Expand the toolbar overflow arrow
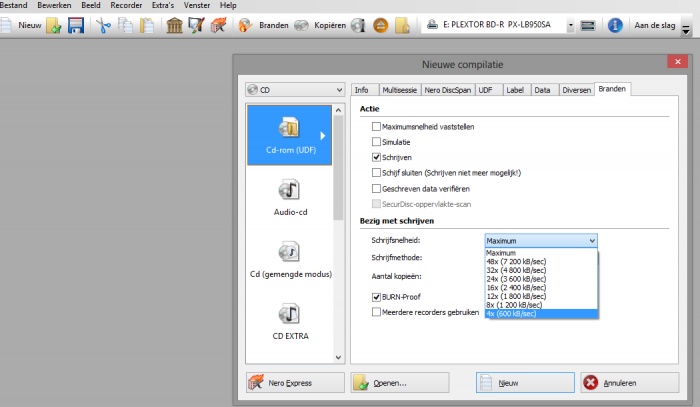The image size is (700, 407). [686, 30]
